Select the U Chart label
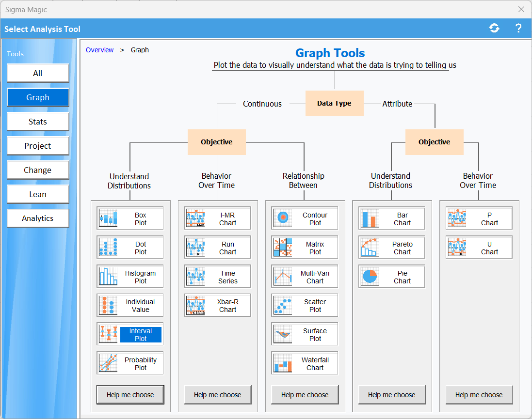This screenshot has height=419, width=532. (489, 248)
